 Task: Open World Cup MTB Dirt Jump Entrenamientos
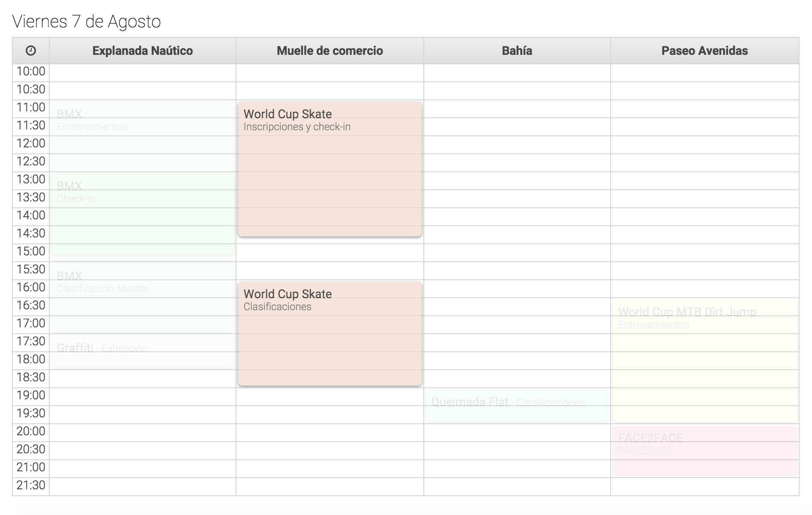coord(704,360)
